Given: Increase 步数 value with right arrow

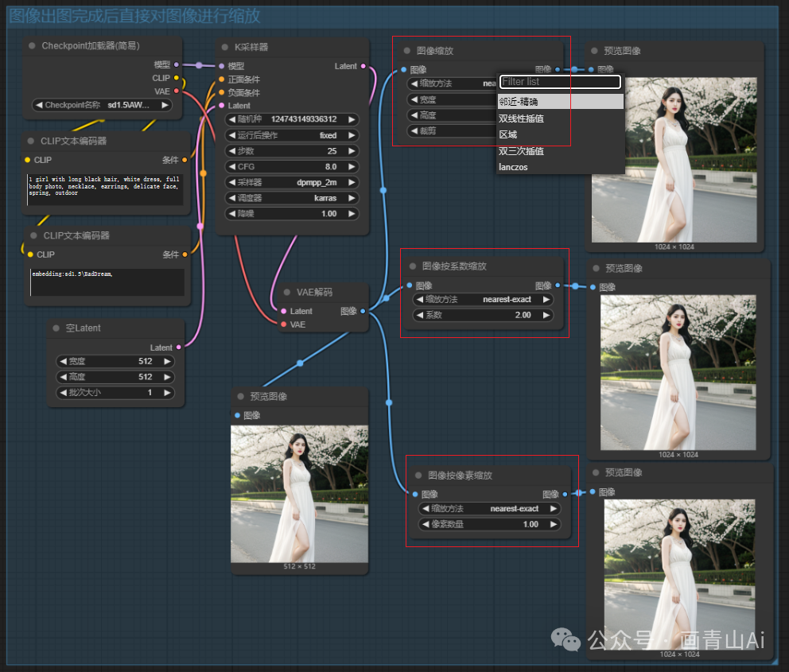Looking at the screenshot, I should click(352, 151).
